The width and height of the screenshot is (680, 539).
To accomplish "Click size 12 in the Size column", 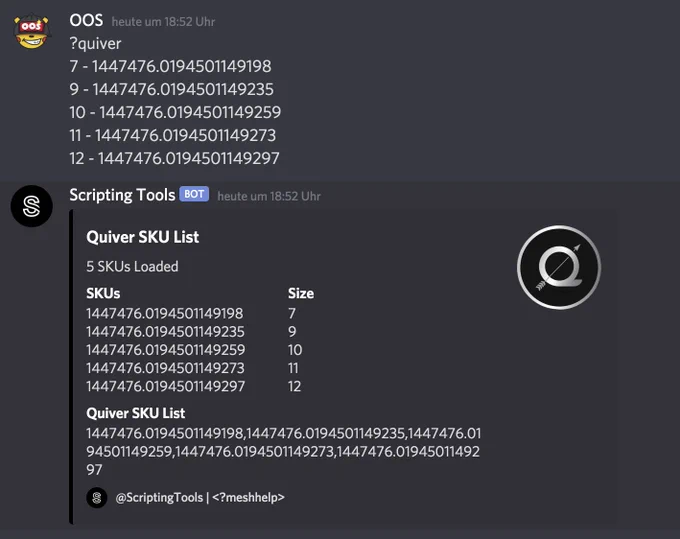I will coord(294,386).
